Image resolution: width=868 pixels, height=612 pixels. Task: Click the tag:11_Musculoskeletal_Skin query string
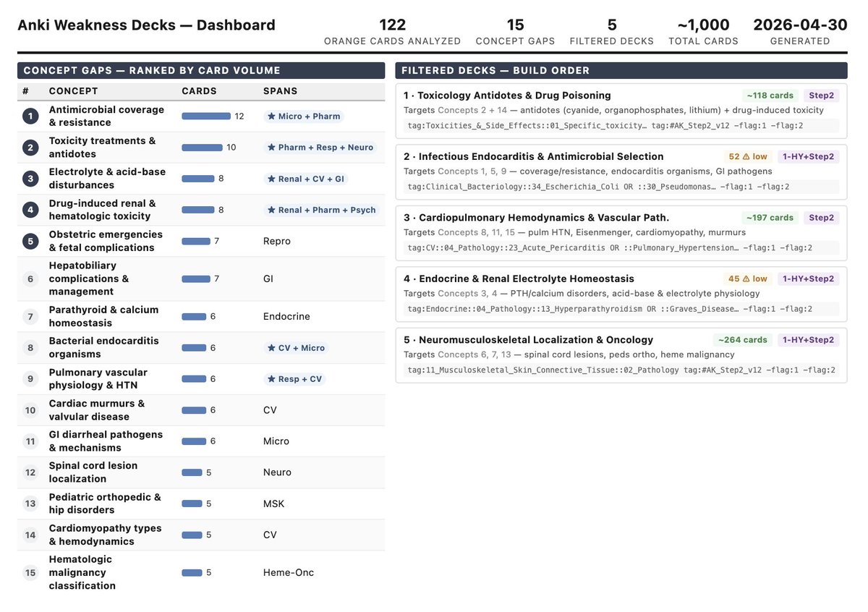coord(621,370)
